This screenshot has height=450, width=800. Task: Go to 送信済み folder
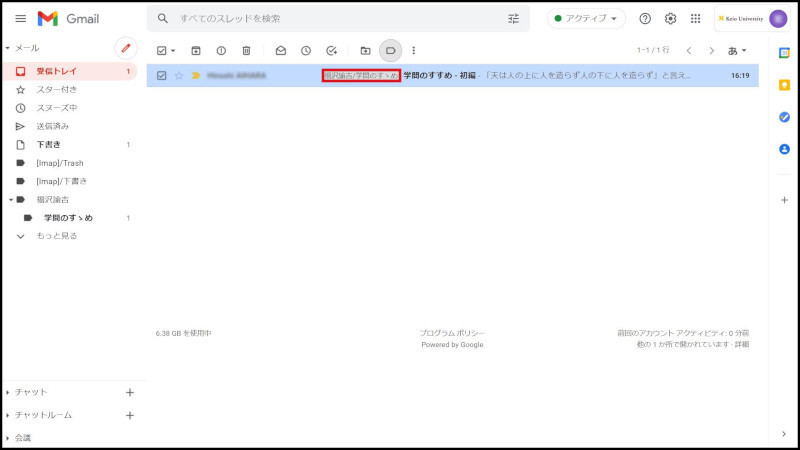[x=52, y=126]
